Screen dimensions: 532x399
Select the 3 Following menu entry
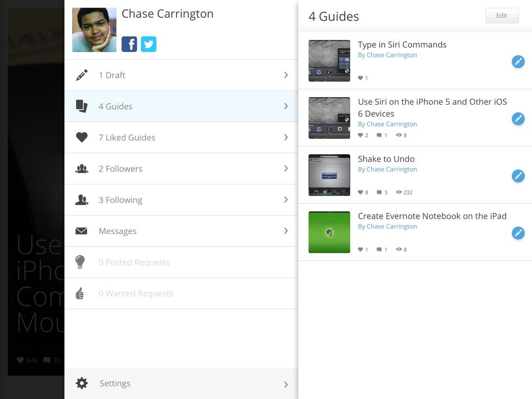coord(120,200)
